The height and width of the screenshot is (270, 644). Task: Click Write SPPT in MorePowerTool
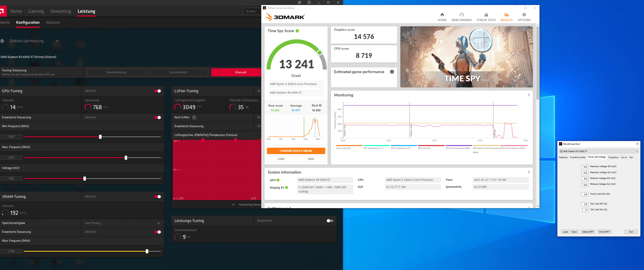pyautogui.click(x=604, y=232)
